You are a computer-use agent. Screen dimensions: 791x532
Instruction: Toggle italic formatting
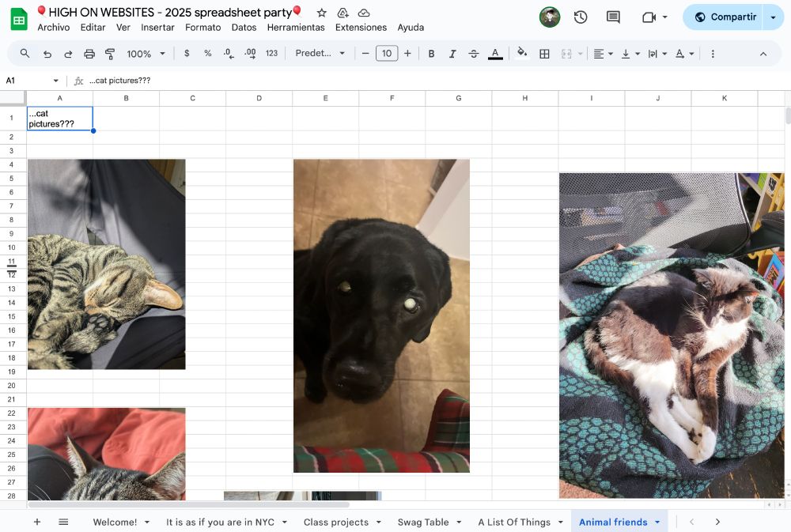pos(452,54)
